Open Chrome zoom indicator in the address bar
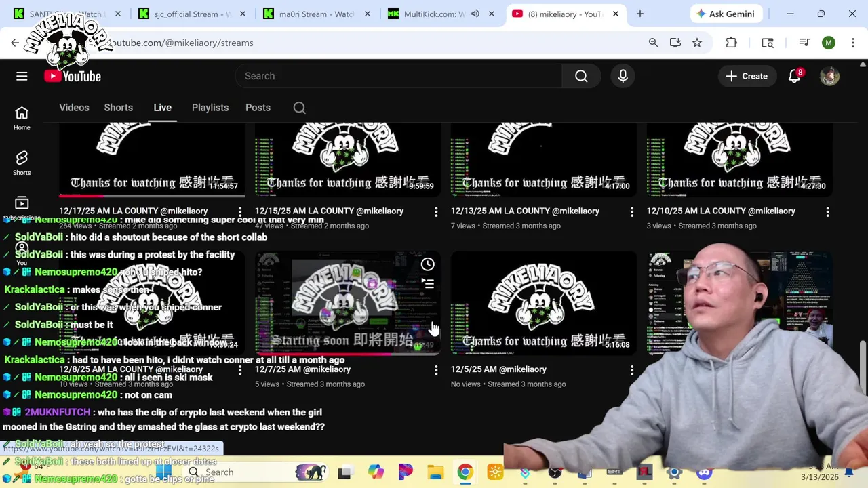868x488 pixels. coord(653,43)
